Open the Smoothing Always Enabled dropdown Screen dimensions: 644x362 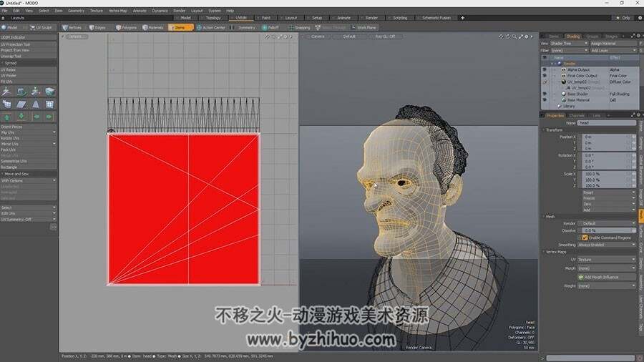click(607, 245)
